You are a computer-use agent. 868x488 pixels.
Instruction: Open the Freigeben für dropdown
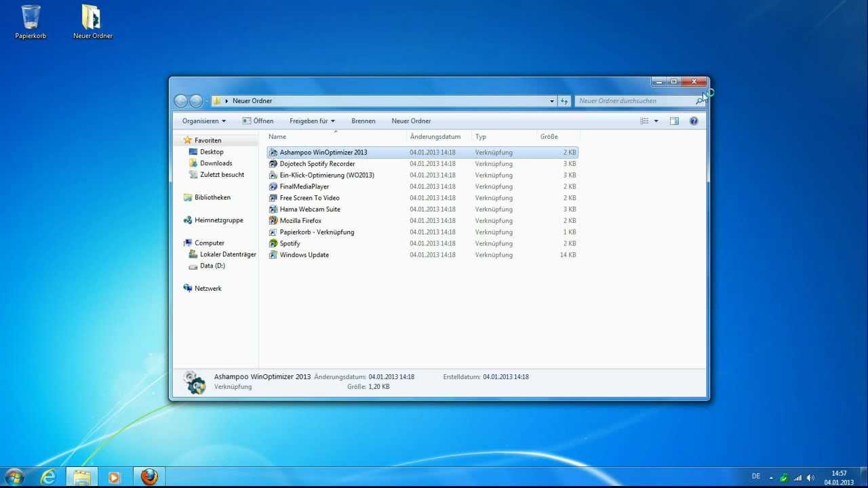[312, 121]
